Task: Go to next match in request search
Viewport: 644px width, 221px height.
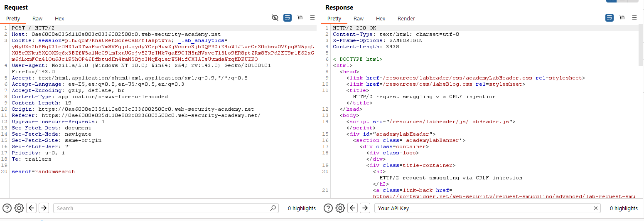Action: pyautogui.click(x=44, y=208)
